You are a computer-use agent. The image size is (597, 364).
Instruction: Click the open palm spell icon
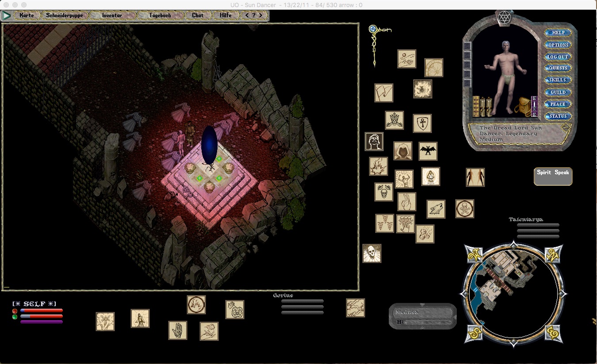pyautogui.click(x=178, y=330)
